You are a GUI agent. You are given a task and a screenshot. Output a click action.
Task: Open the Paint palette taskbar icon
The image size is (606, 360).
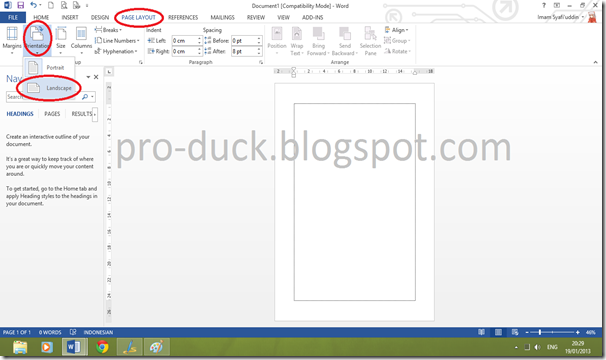coord(157,347)
